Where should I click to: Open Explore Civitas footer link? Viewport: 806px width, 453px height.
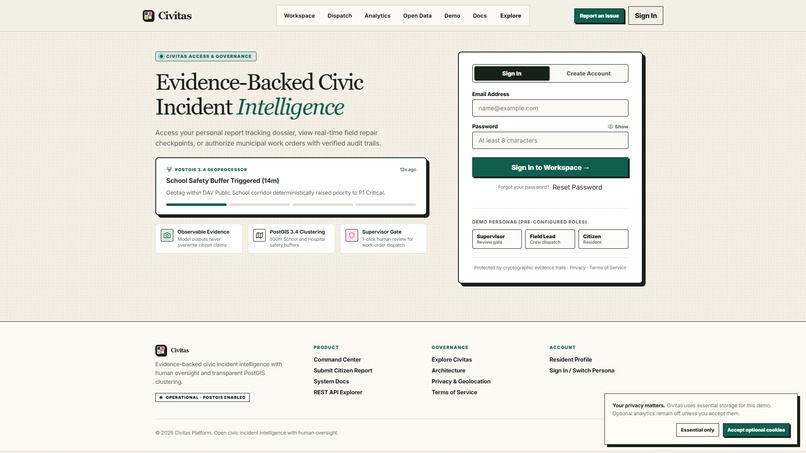tap(452, 359)
